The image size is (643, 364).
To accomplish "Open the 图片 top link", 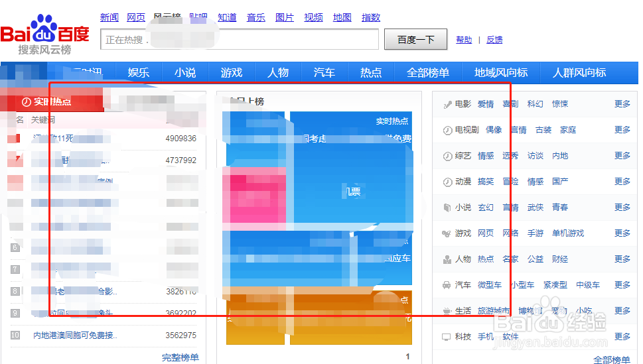I will pos(285,17).
